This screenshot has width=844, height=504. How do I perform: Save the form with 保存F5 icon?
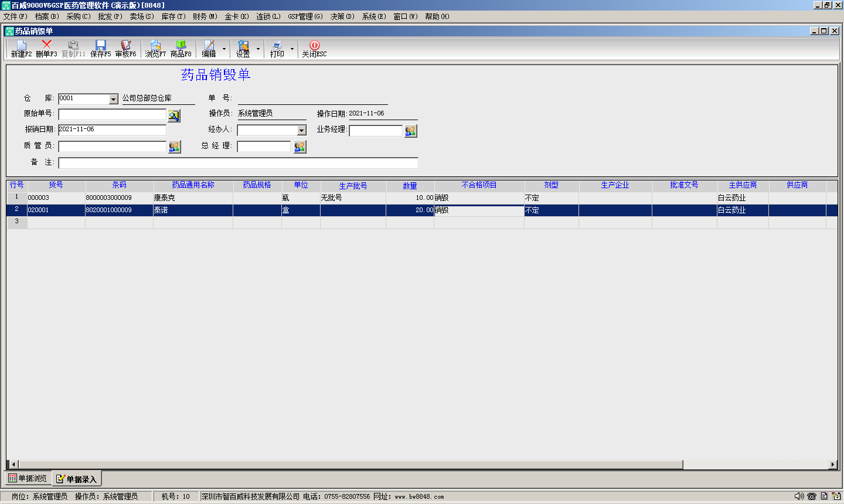point(100,49)
